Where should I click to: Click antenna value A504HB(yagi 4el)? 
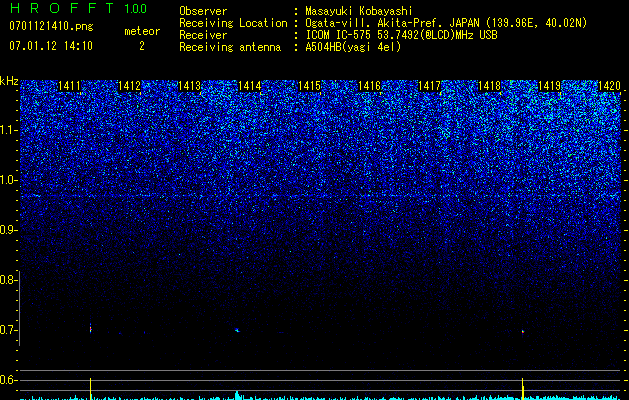click(x=353, y=47)
